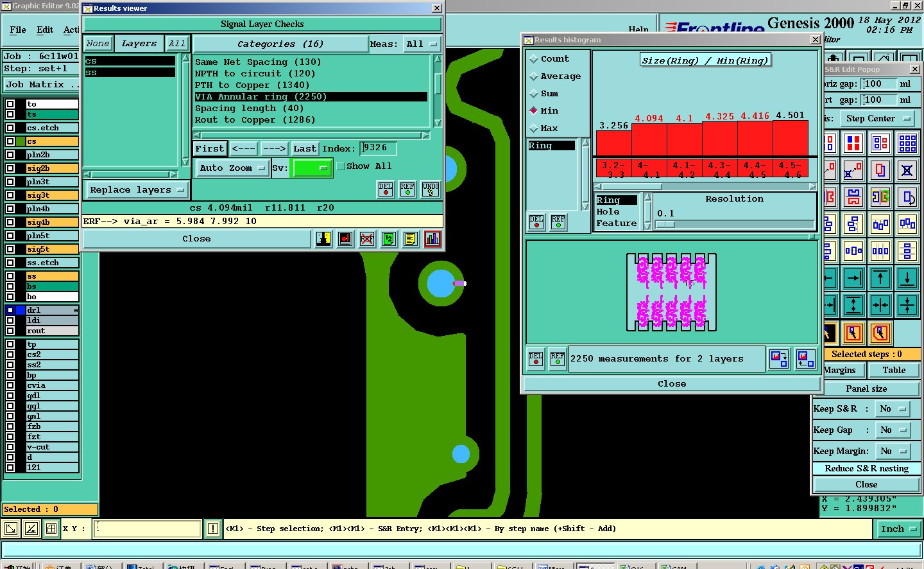
Task: Select the Max radio option
Action: pyautogui.click(x=534, y=128)
